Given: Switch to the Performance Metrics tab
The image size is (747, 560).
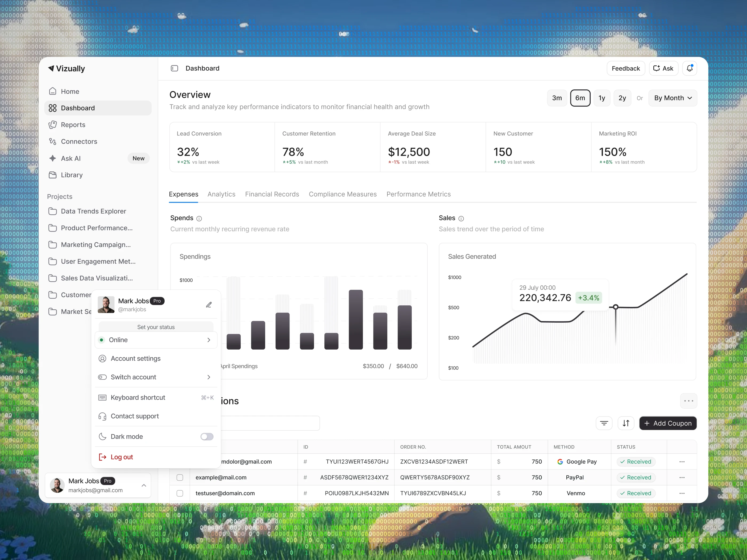Looking at the screenshot, I should tap(418, 194).
